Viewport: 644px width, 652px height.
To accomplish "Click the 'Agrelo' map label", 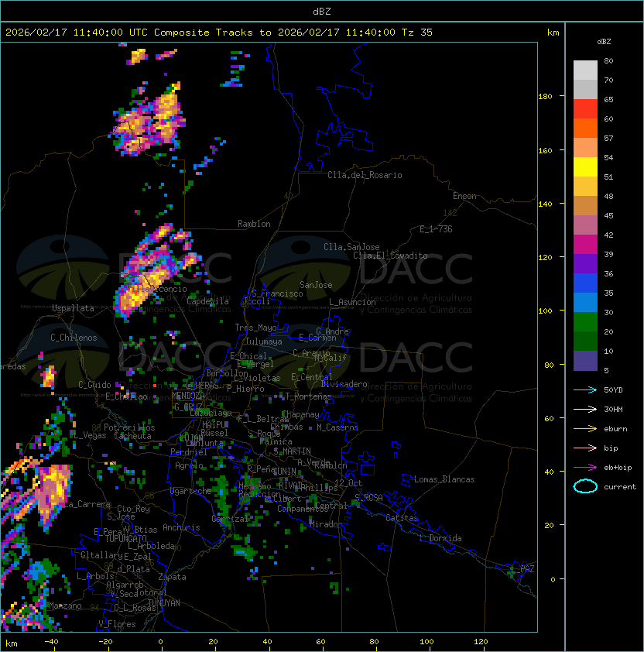I will coord(189,465).
